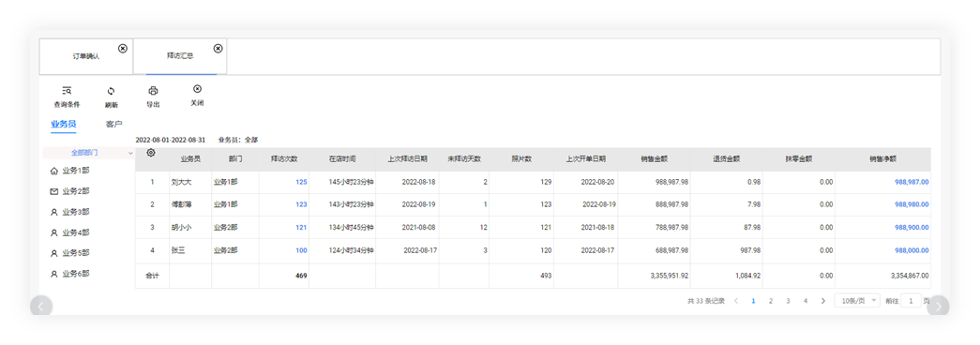Open visit count link 100
Viewport: 980px width, 345px height.
pos(301,250)
